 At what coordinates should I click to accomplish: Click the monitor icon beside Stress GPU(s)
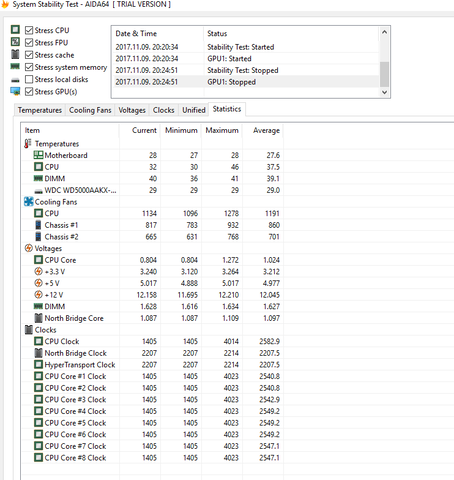point(15,91)
